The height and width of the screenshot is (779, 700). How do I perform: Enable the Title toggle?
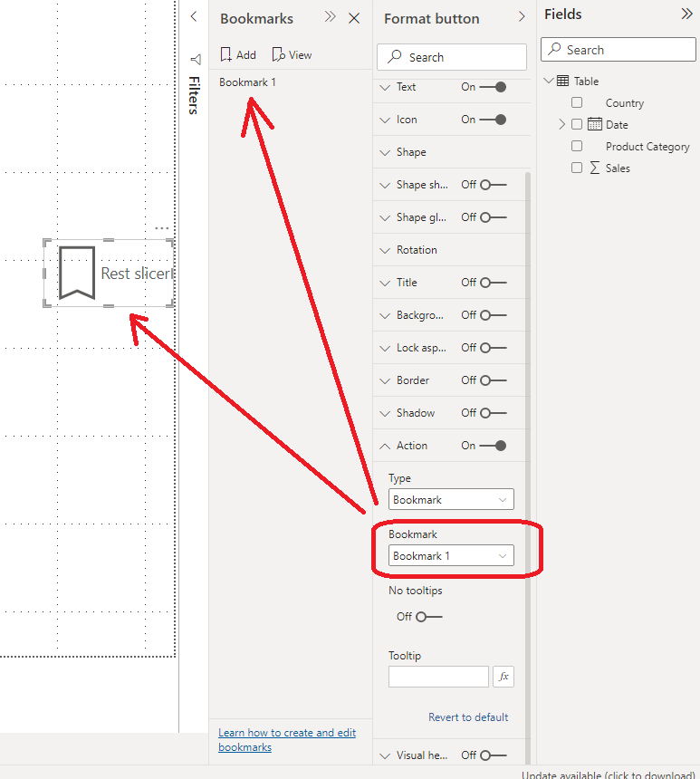pyautogui.click(x=494, y=283)
